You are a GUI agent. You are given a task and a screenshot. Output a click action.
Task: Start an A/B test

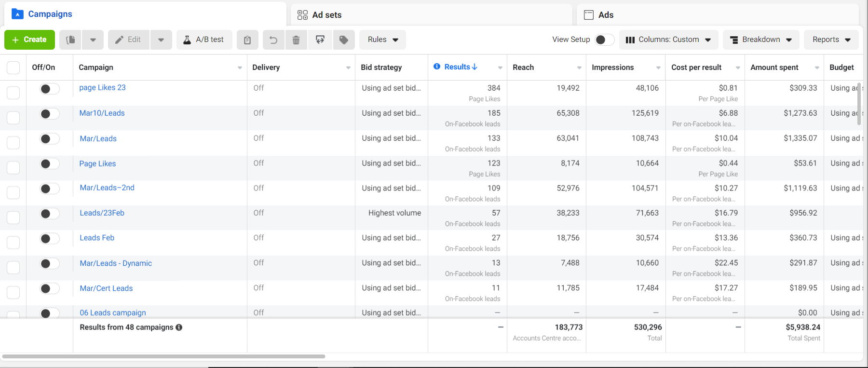click(204, 40)
